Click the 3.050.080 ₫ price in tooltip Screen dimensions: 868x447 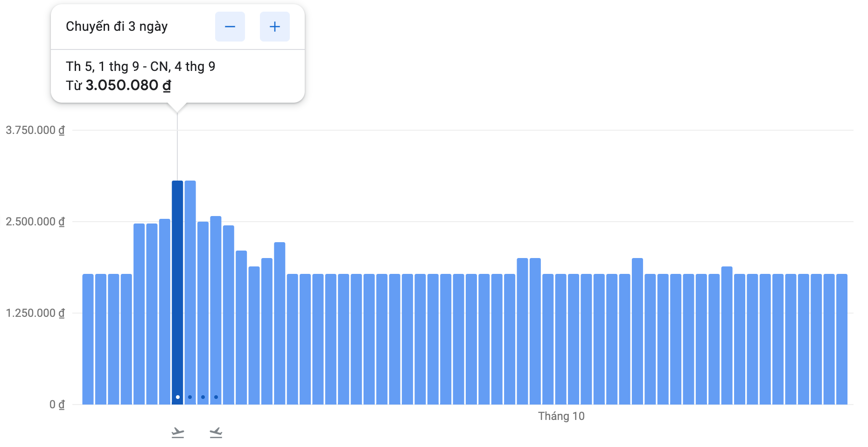click(128, 85)
